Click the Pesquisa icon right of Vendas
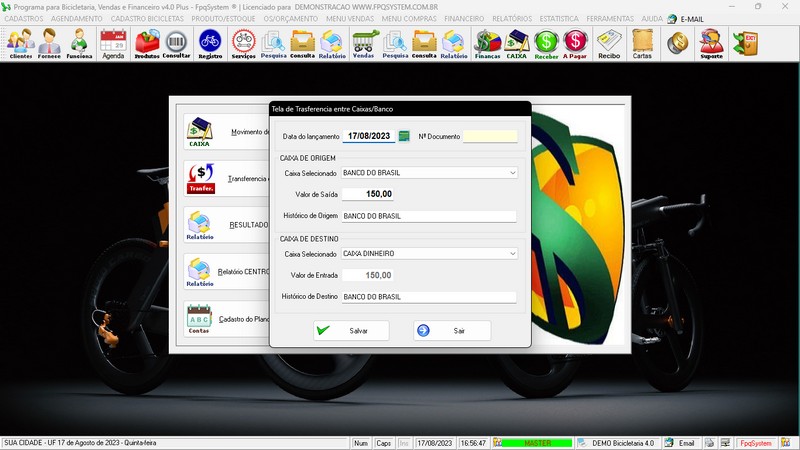Viewport: 800px width, 450px height. tap(395, 43)
